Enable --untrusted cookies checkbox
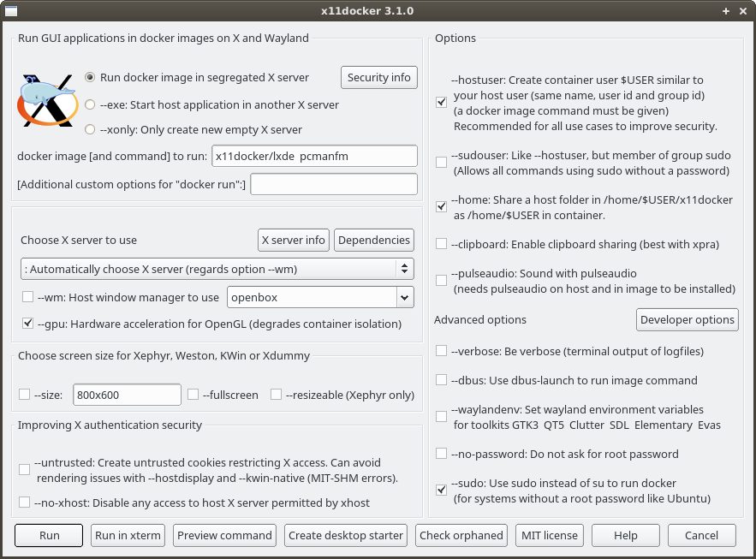The width and height of the screenshot is (756, 559). tap(25, 469)
